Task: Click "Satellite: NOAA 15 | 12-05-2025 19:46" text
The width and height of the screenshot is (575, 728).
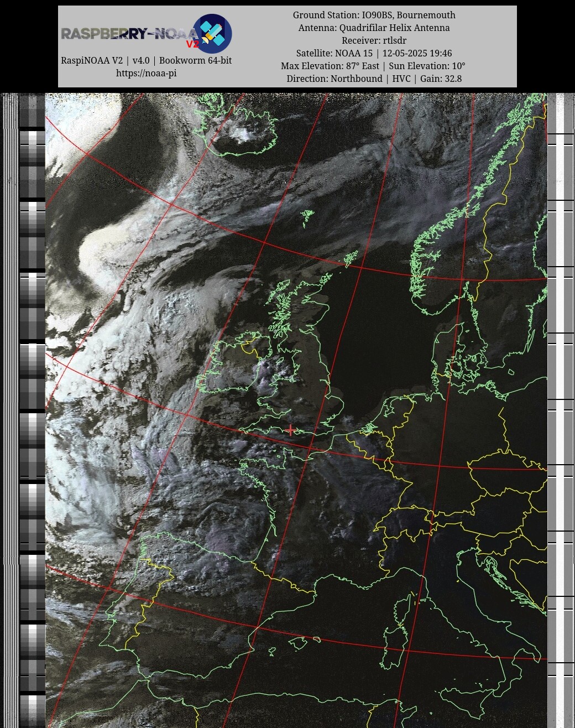Action: (x=374, y=53)
